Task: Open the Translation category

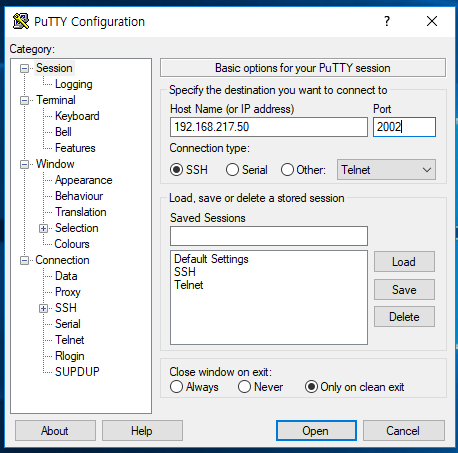Action: (x=81, y=212)
